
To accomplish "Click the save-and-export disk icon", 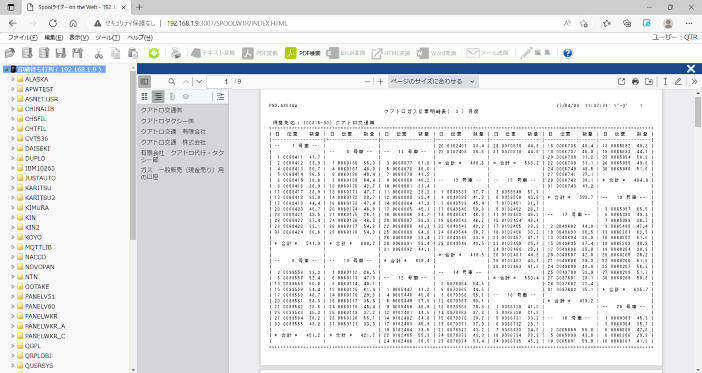I will point(78,53).
